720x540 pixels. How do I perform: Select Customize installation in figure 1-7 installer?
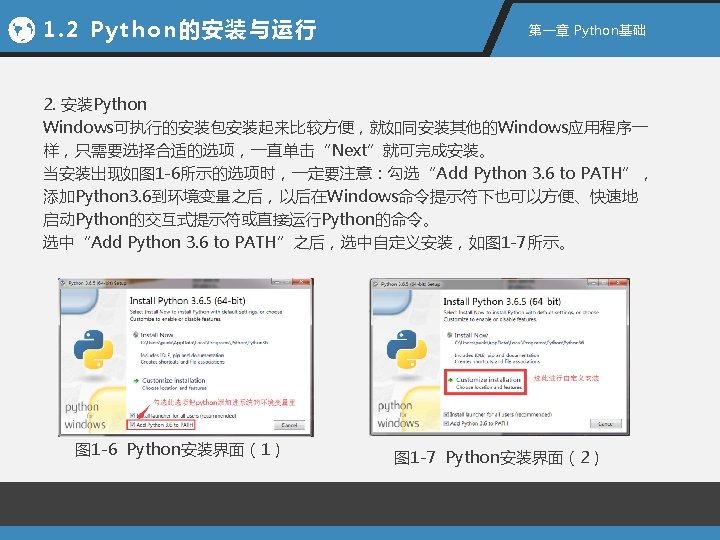tap(488, 380)
